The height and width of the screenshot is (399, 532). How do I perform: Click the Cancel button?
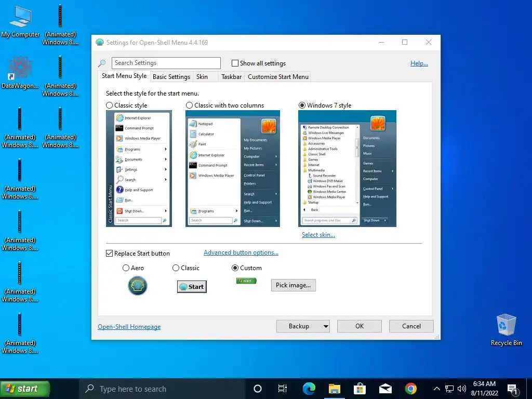click(x=411, y=326)
